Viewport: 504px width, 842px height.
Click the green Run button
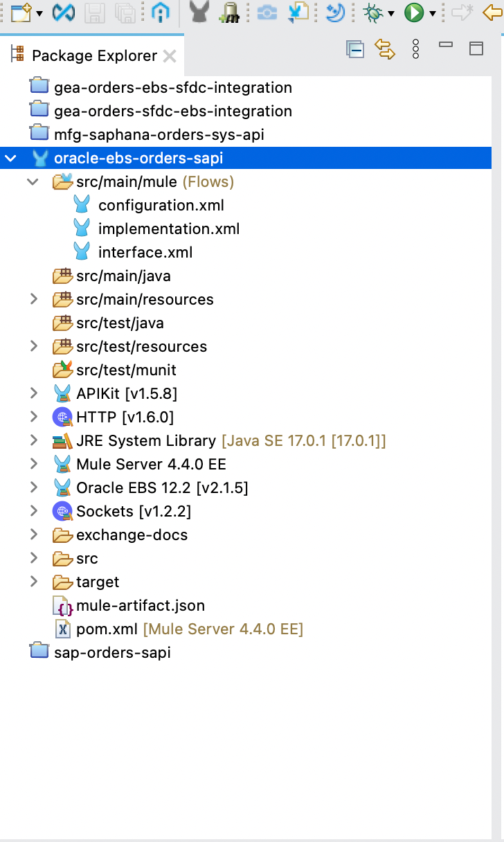[414, 12]
